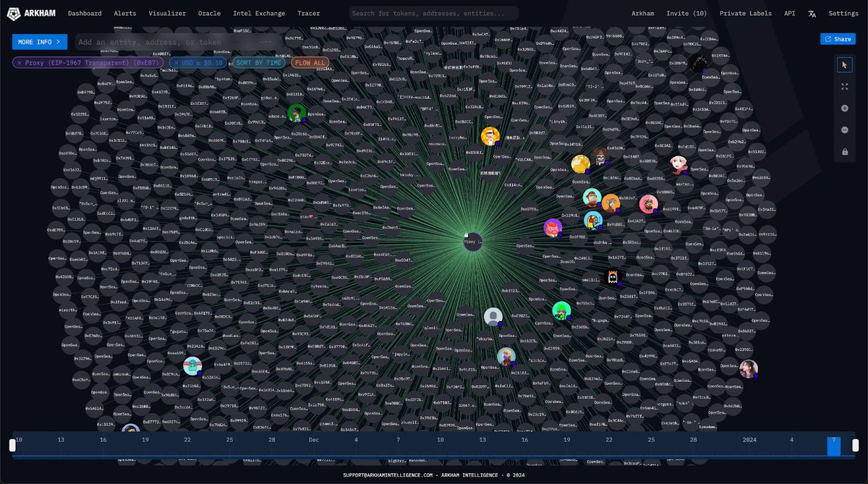This screenshot has width=868, height=484.
Task: Select the dark black avatar node top right
Action: click(x=697, y=62)
